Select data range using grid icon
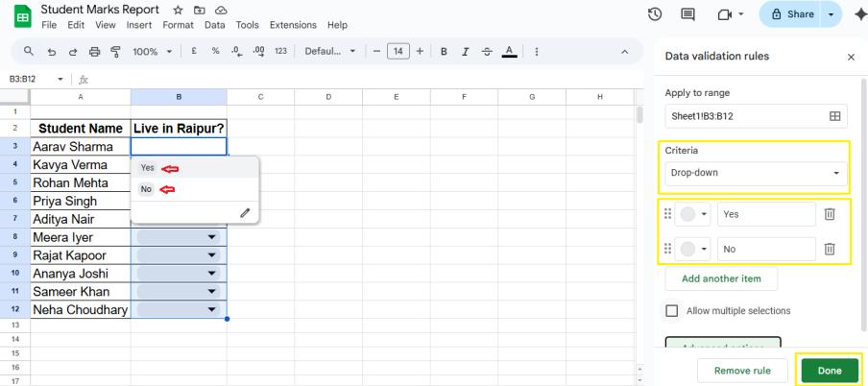868x386 pixels. tap(834, 116)
